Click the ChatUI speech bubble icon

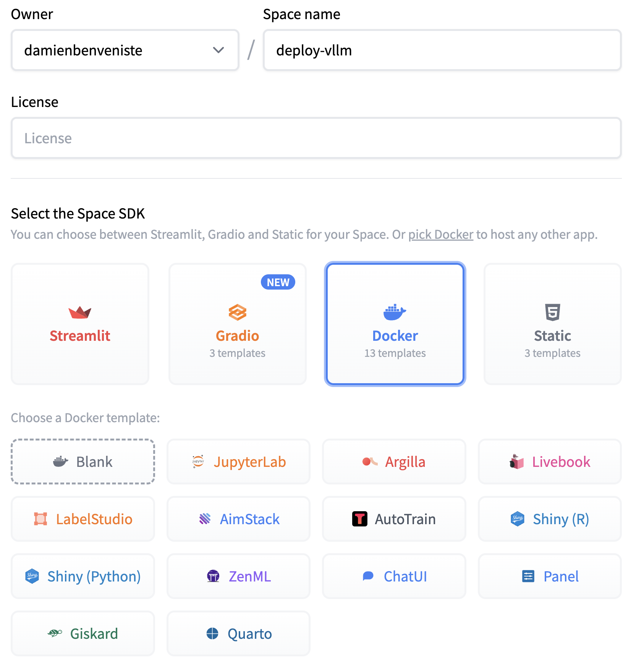pyautogui.click(x=369, y=577)
